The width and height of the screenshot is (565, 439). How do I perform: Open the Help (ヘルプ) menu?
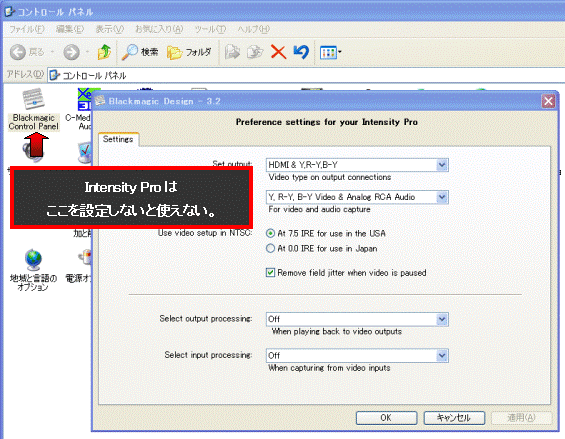pyautogui.click(x=253, y=29)
